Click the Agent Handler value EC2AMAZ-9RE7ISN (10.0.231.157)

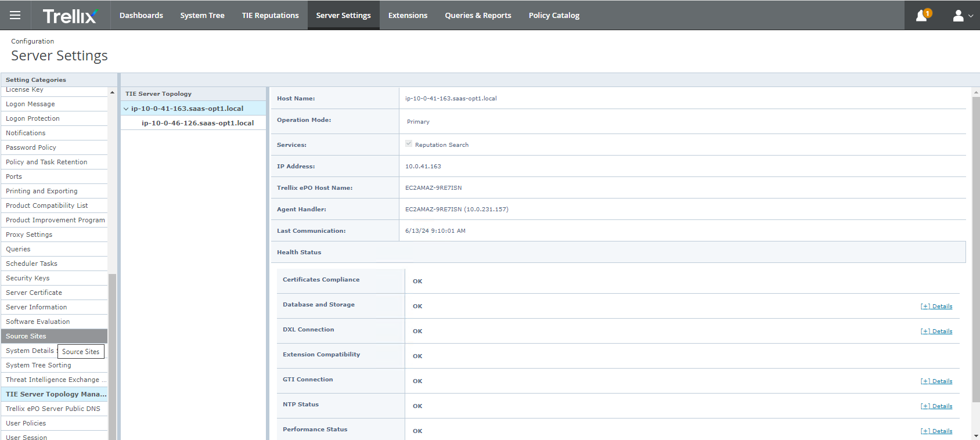coord(457,210)
